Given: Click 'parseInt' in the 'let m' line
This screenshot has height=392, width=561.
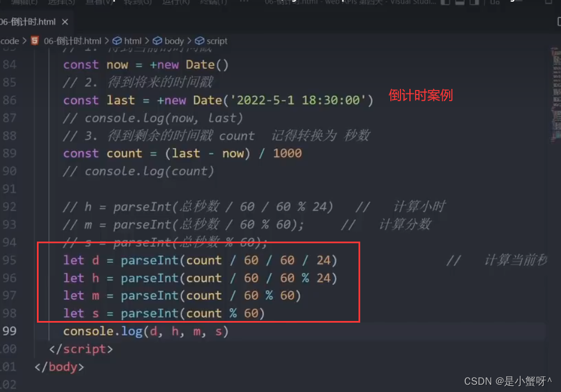Looking at the screenshot, I should click(149, 296).
